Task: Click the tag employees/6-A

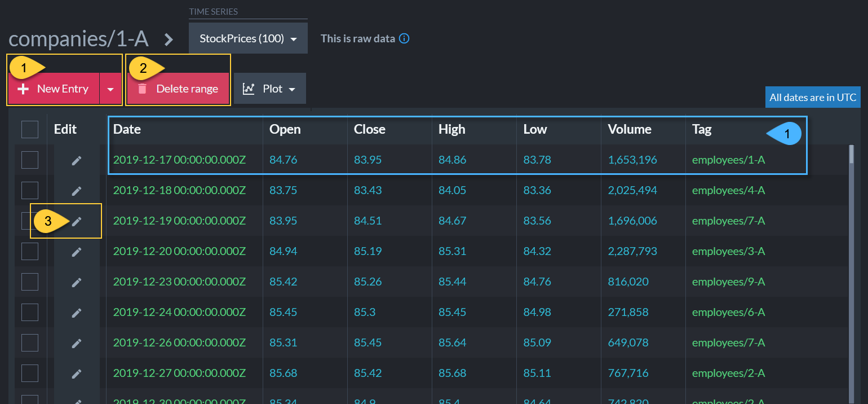Action: (x=728, y=312)
